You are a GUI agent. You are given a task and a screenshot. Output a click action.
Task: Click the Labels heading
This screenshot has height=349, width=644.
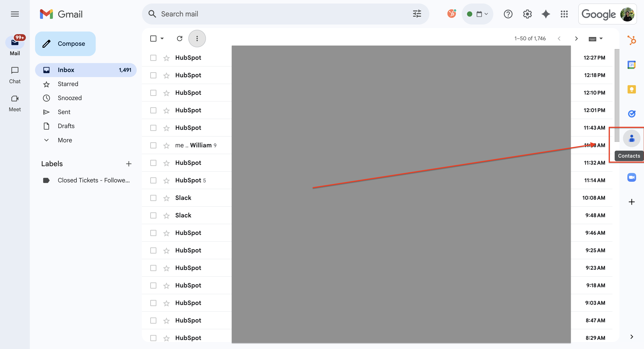pyautogui.click(x=52, y=164)
